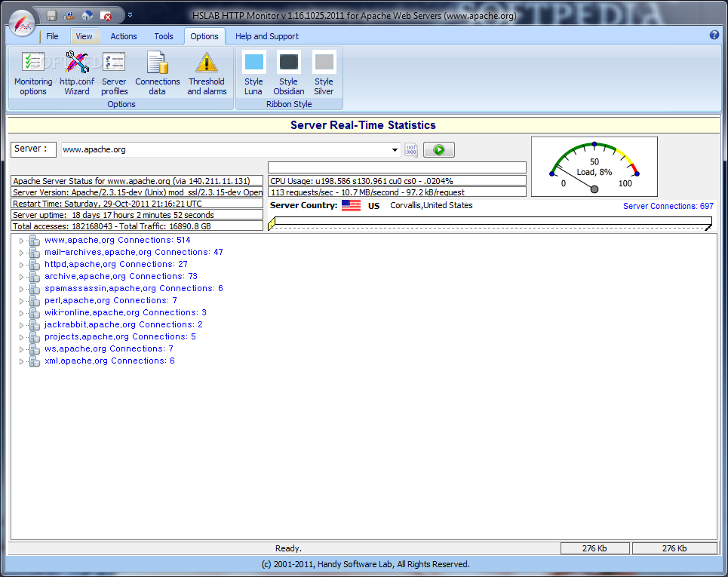This screenshot has height=577, width=728.
Task: Open Threshold and alarms settings
Action: [x=207, y=73]
